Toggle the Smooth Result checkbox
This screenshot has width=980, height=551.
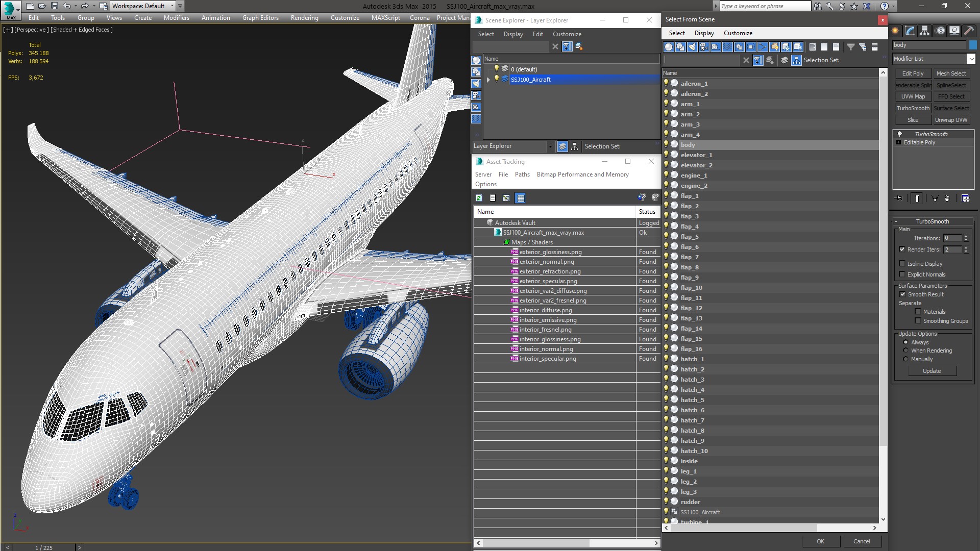(902, 294)
